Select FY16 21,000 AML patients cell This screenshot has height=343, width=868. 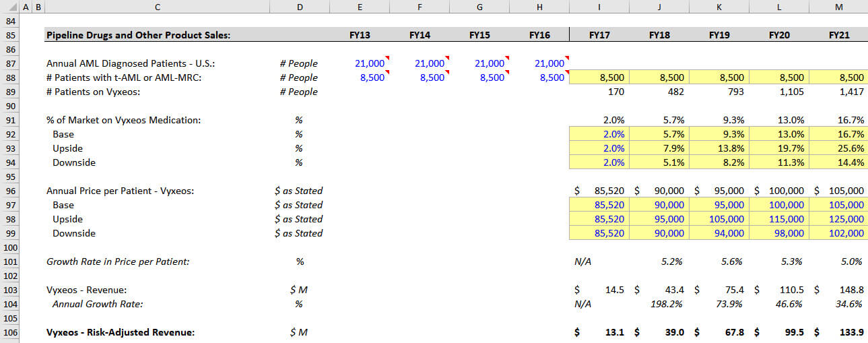[539, 63]
